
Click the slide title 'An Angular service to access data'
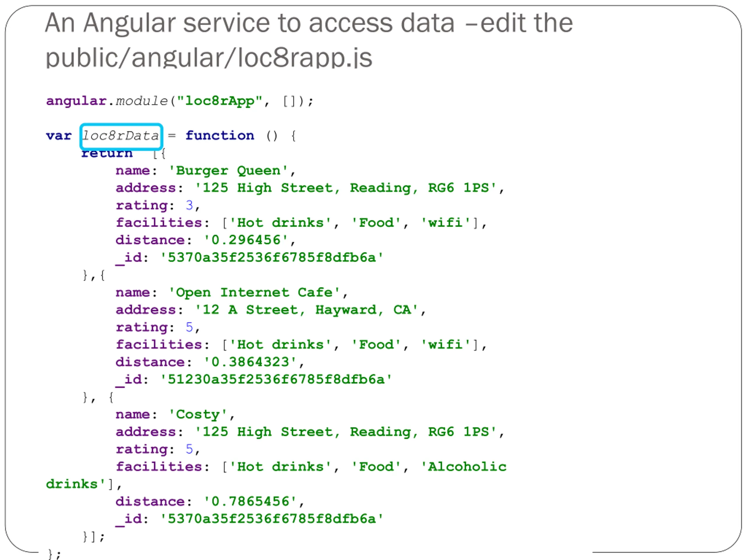coord(250,24)
